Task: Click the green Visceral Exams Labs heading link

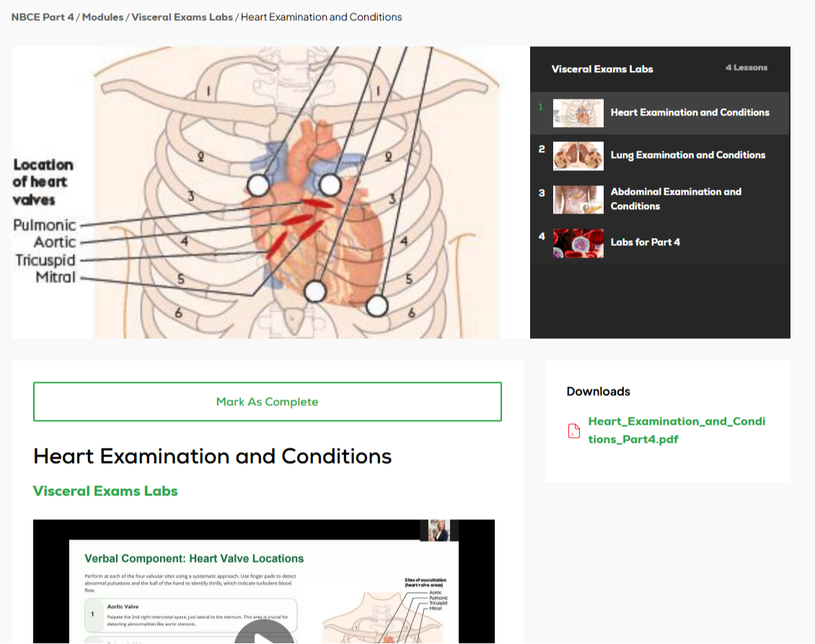Action: [x=105, y=491]
